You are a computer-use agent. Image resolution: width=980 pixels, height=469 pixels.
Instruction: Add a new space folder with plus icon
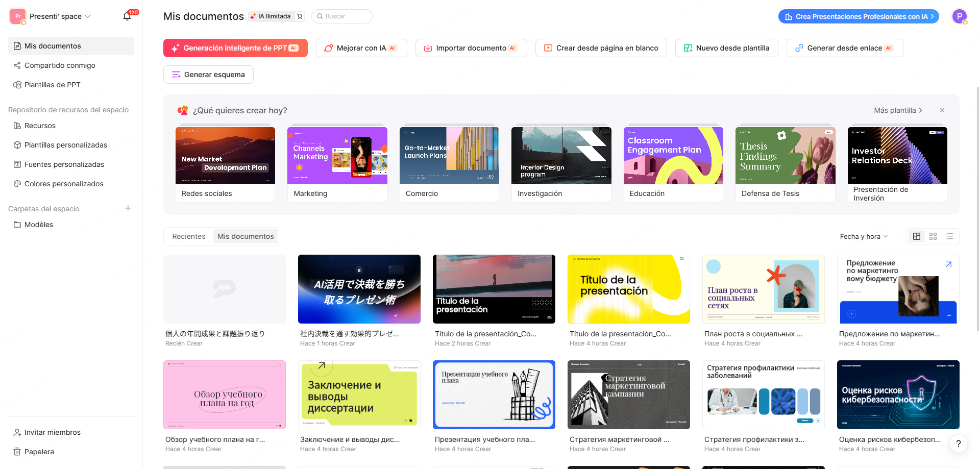pos(128,208)
